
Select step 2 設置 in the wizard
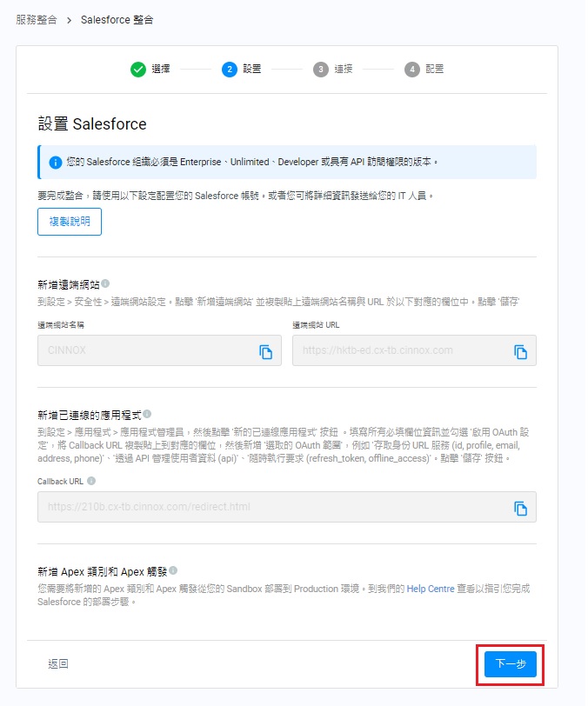pyautogui.click(x=242, y=70)
